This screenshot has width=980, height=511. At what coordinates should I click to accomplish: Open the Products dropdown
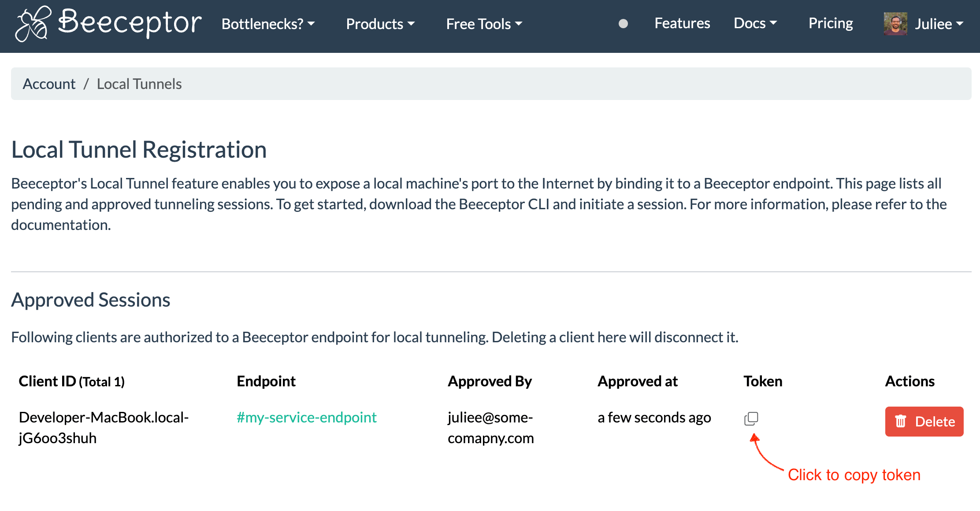tap(380, 24)
